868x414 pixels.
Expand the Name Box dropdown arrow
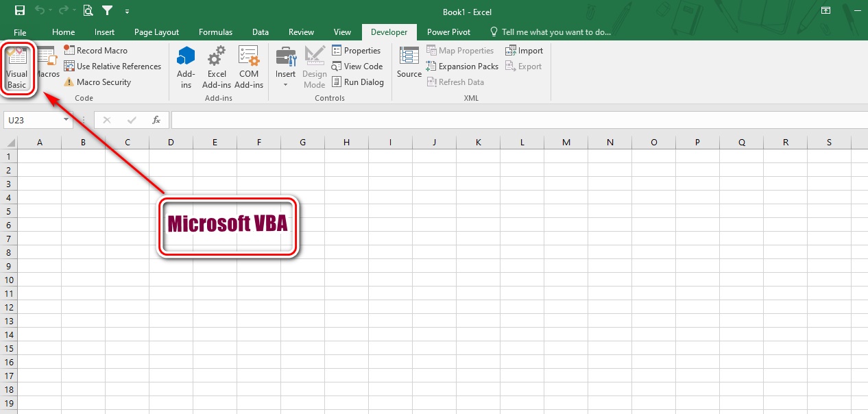pyautogui.click(x=67, y=120)
